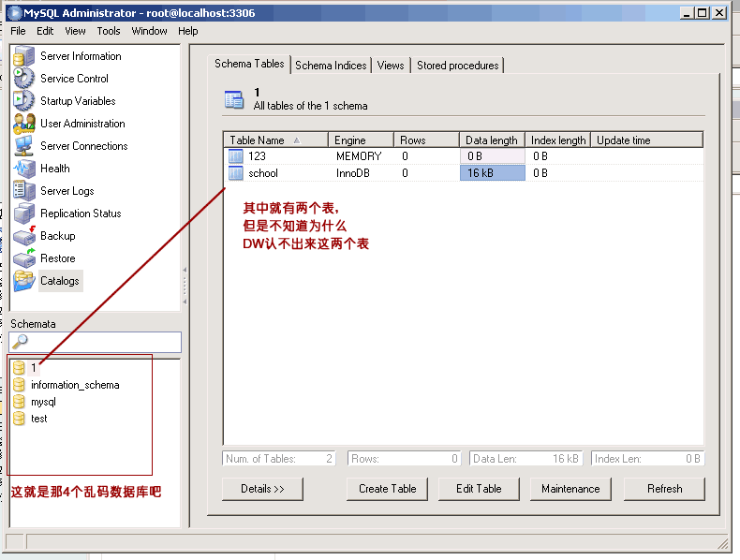Open the Server Information icon
This screenshot has width=740, height=560.
24,56
